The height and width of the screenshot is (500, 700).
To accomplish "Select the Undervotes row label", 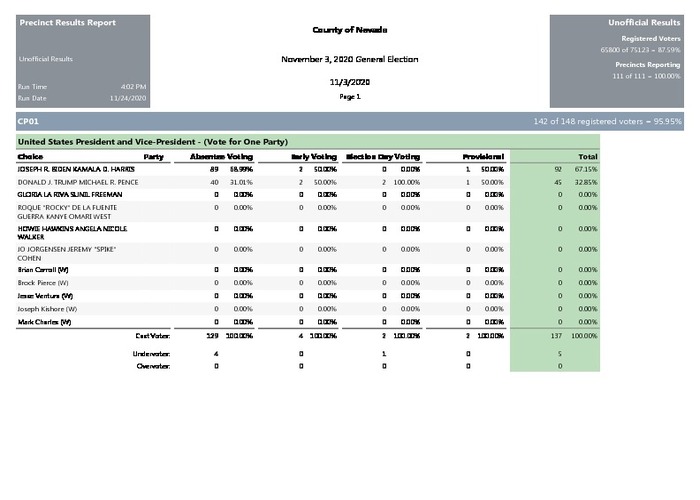I will 152,354.
